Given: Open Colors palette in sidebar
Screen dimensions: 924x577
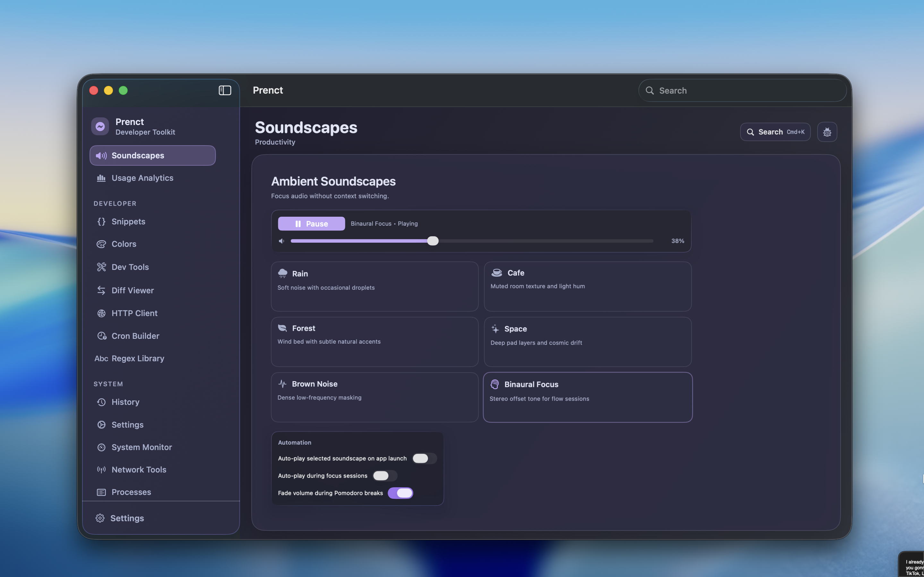Looking at the screenshot, I should click(x=124, y=244).
